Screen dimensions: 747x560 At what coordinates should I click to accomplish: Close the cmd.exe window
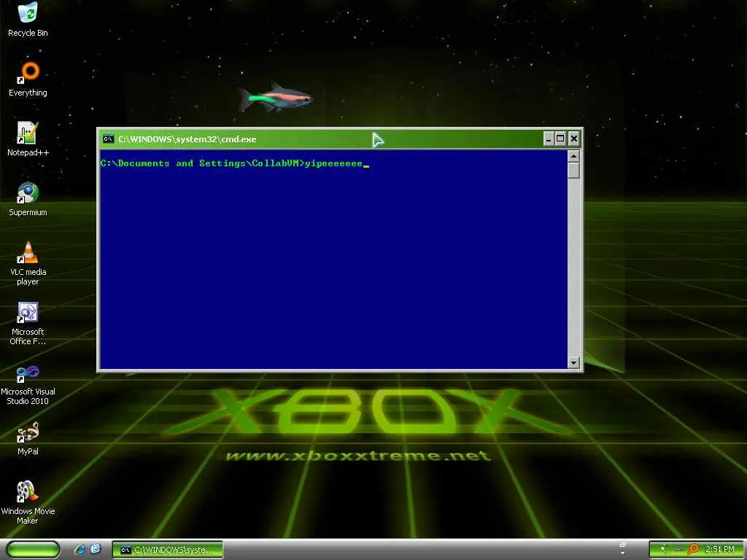coord(574,139)
